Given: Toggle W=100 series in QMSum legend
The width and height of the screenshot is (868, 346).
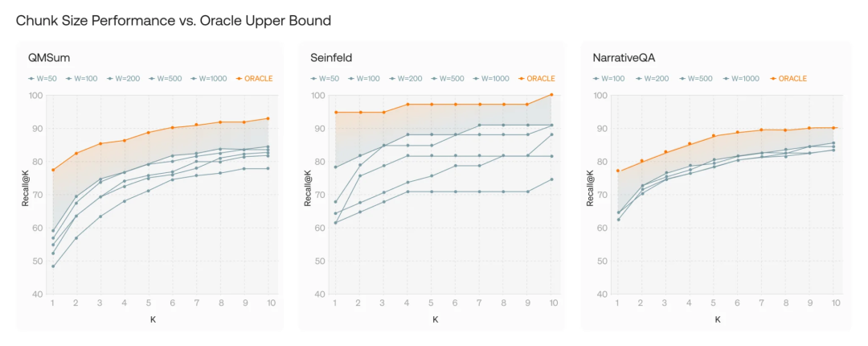Looking at the screenshot, I should pyautogui.click(x=84, y=79).
